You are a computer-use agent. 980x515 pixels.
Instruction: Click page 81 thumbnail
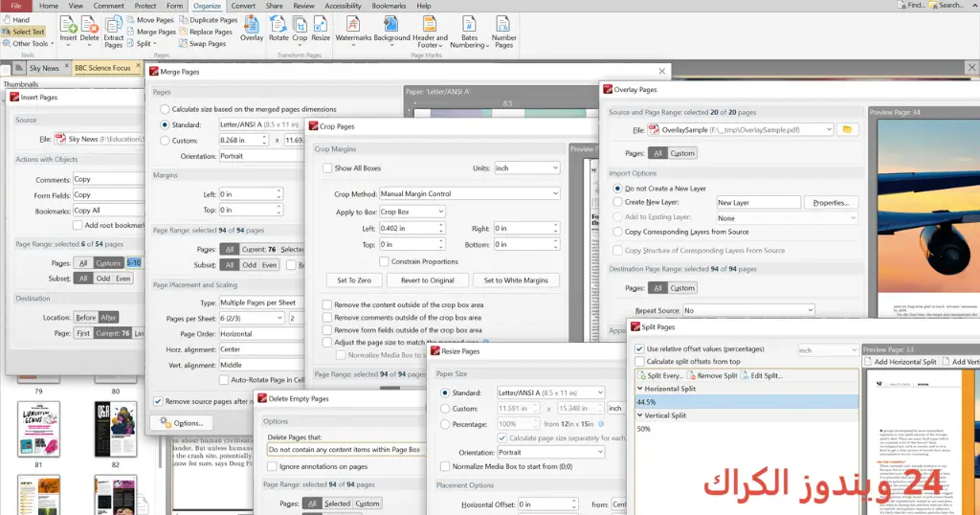[38, 430]
